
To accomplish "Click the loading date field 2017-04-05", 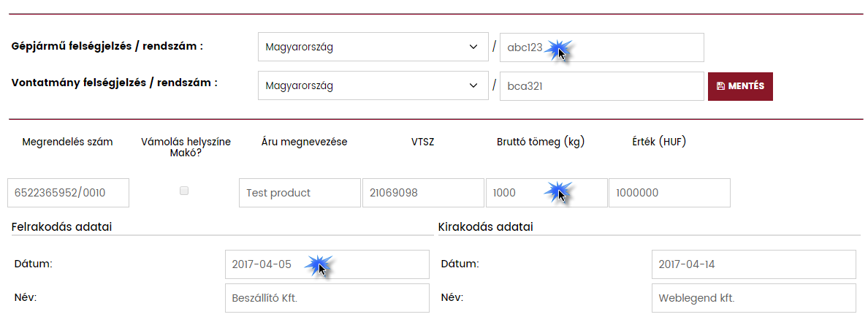I will coord(327,264).
